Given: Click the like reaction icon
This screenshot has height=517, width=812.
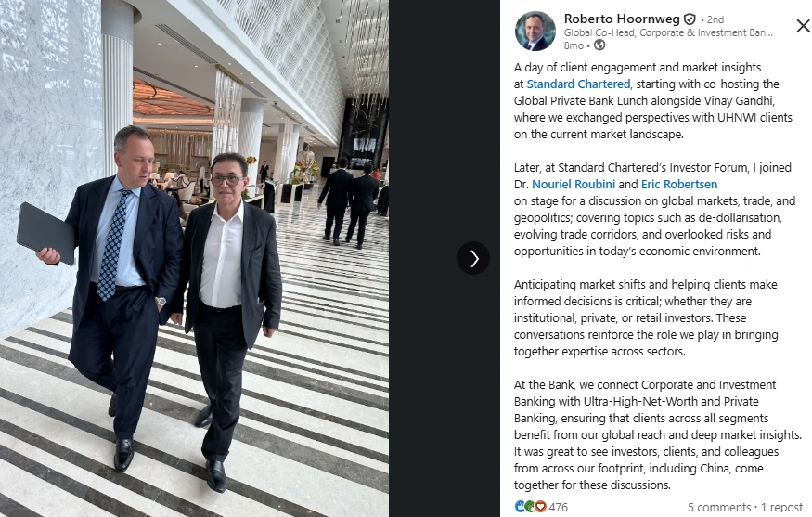Looking at the screenshot, I should point(520,506).
